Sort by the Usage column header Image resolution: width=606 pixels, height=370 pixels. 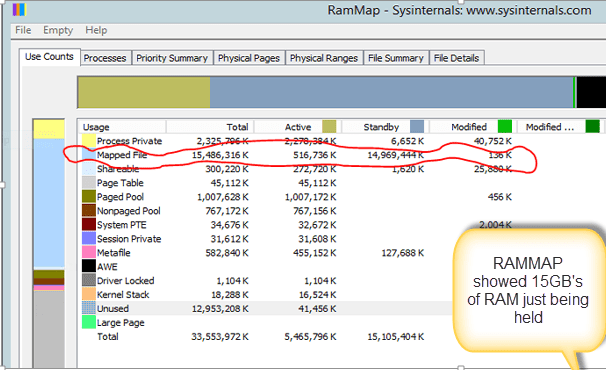[122, 127]
